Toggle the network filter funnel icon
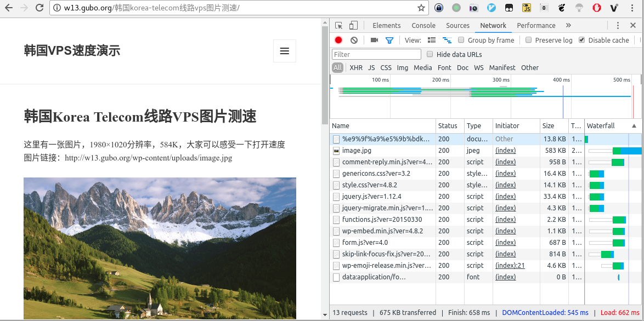644x321 pixels. pyautogui.click(x=389, y=40)
